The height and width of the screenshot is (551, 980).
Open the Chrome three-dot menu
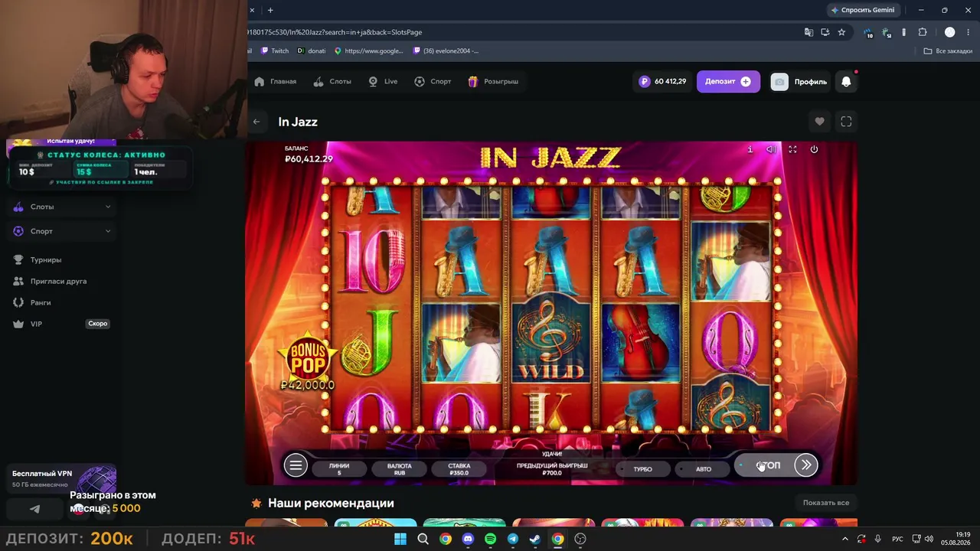pyautogui.click(x=968, y=32)
